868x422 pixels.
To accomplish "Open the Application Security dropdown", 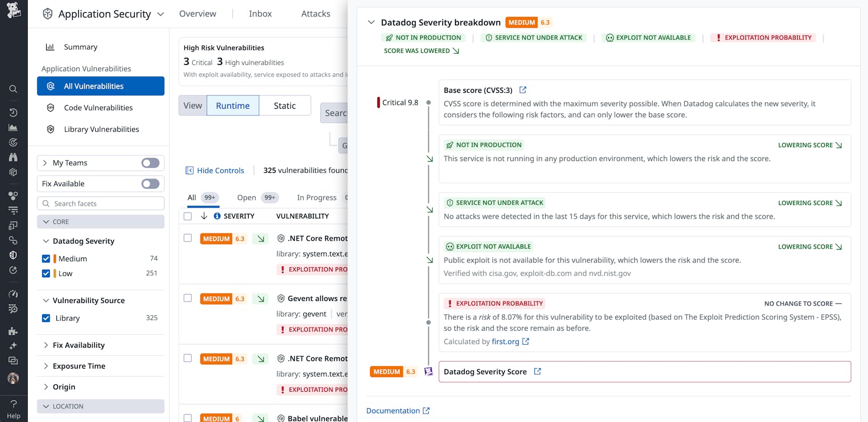I will (x=160, y=14).
